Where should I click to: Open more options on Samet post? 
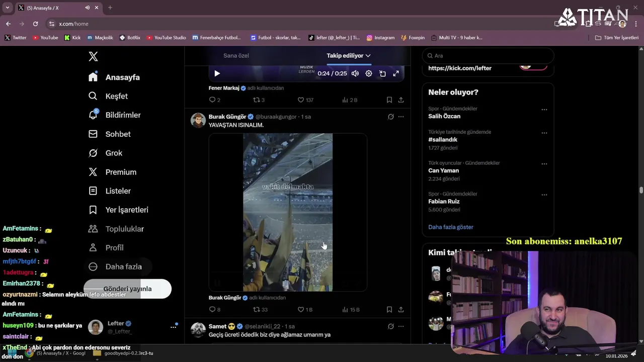click(401, 326)
